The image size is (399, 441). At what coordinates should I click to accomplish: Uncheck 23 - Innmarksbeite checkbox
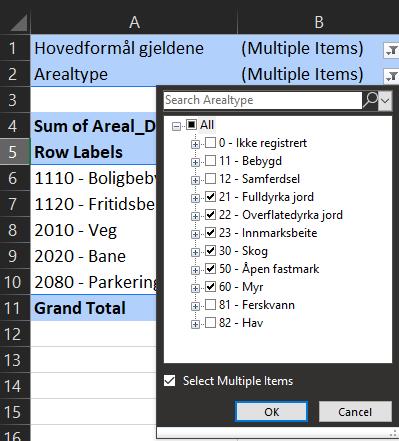[x=210, y=233]
